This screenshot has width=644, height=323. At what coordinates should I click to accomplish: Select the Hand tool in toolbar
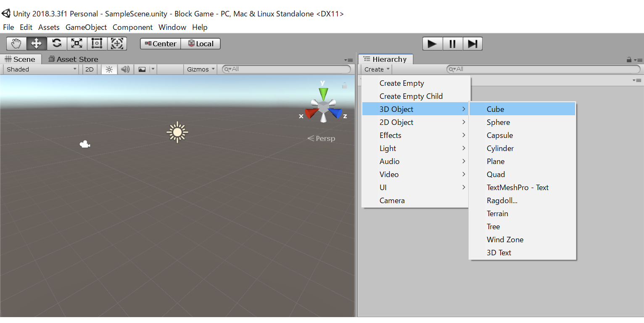coord(16,43)
